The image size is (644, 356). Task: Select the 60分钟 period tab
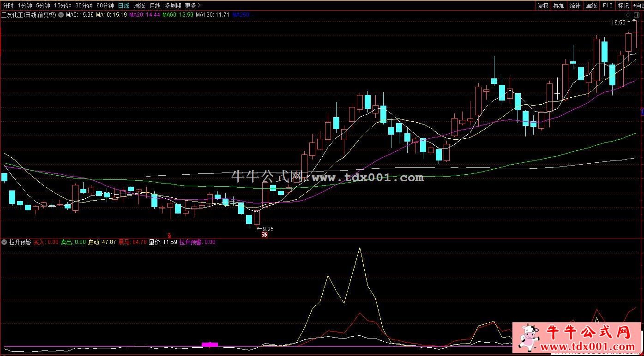(x=105, y=6)
